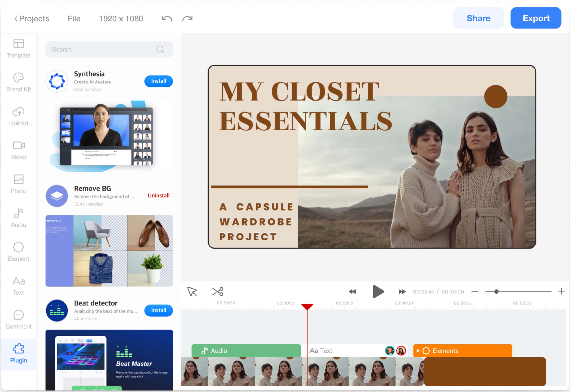Click the redo arrow icon
Image resolution: width=570 pixels, height=392 pixels.
pyautogui.click(x=187, y=19)
